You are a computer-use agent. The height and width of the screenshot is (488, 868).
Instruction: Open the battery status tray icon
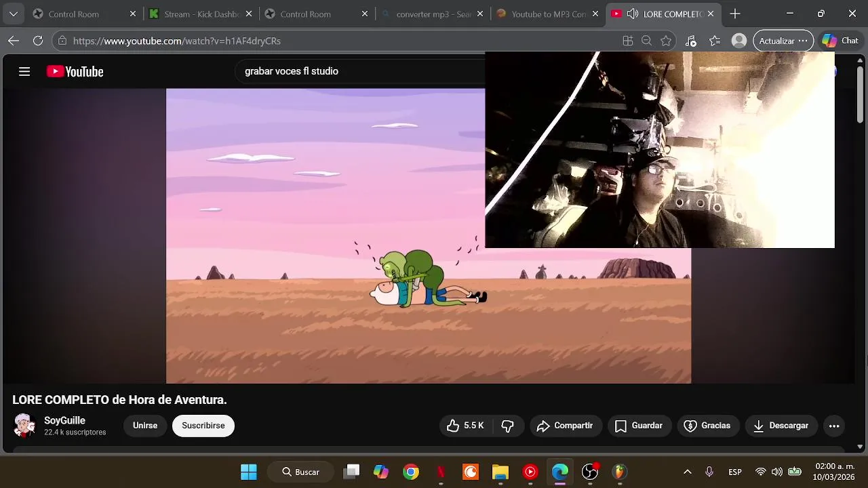(795, 472)
